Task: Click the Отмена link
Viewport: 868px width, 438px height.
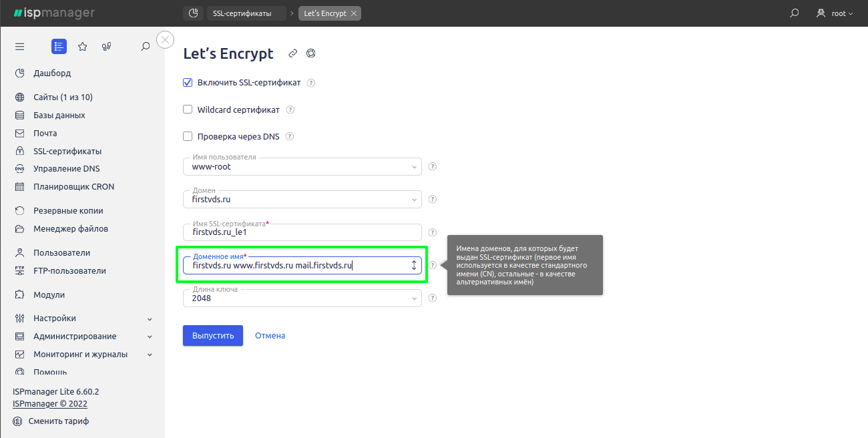Action: pyautogui.click(x=270, y=336)
